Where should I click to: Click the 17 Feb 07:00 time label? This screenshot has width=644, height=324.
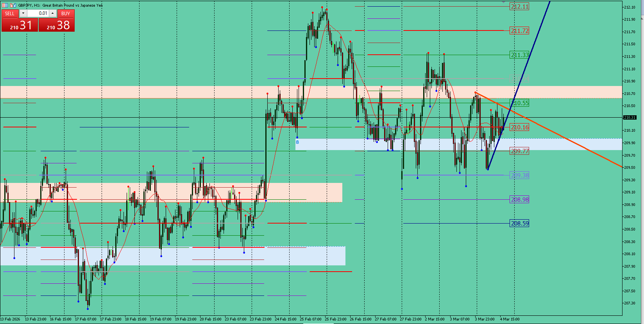pos(86,319)
